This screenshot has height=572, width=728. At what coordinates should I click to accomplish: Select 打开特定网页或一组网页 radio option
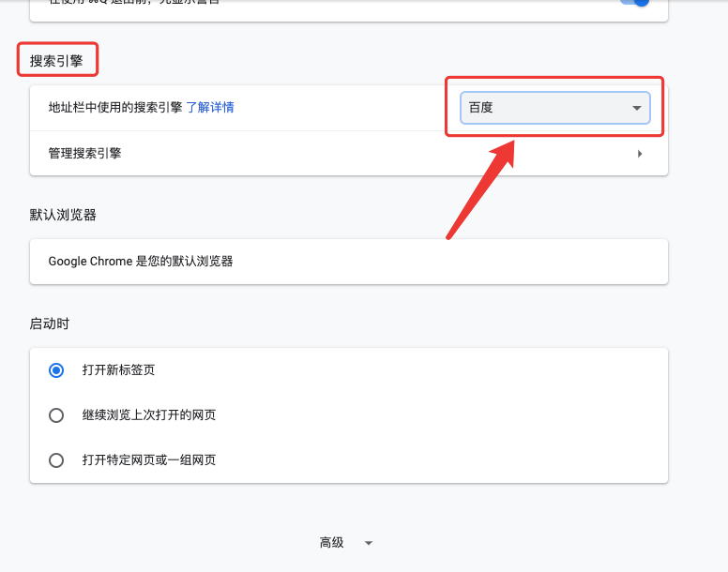[56, 460]
